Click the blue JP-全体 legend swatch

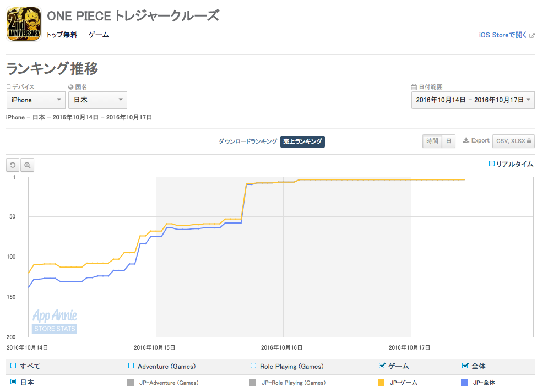(x=464, y=383)
